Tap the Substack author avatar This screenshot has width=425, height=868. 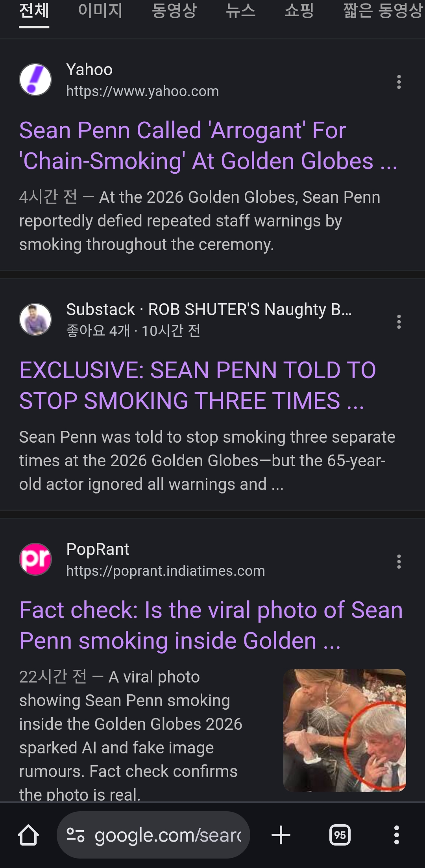tap(35, 319)
